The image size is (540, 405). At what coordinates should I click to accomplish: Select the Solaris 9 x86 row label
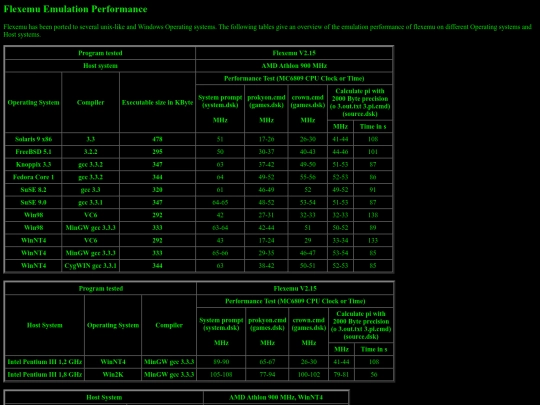coord(33,139)
